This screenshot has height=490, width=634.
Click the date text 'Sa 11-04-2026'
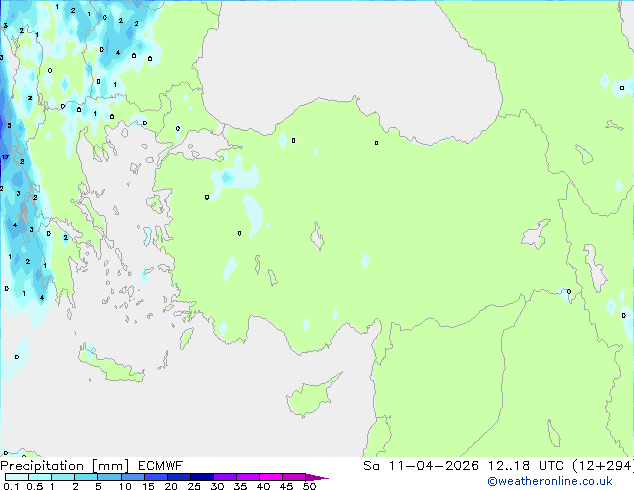pos(421,466)
